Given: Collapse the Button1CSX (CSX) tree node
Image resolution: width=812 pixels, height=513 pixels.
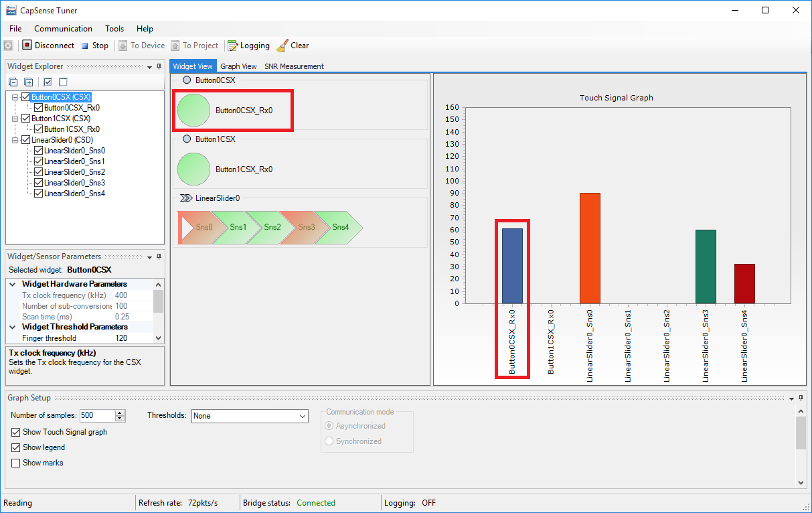Looking at the screenshot, I should pos(15,119).
